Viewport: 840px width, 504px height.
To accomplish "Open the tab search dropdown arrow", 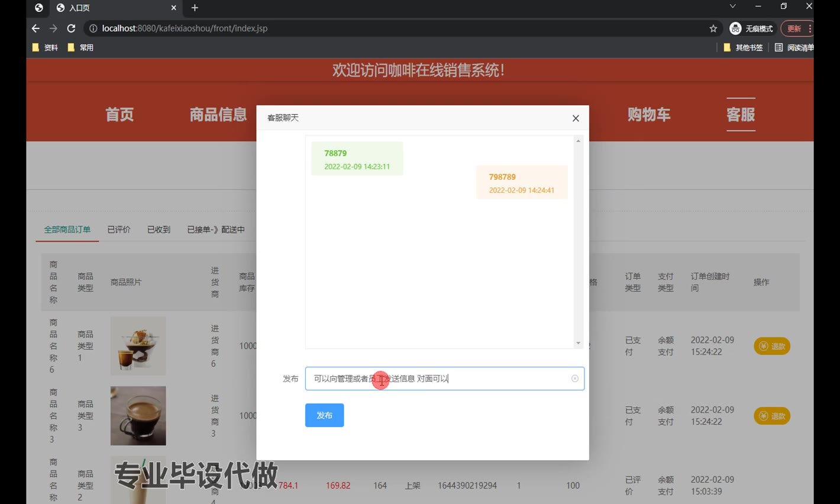I will 732,7.
